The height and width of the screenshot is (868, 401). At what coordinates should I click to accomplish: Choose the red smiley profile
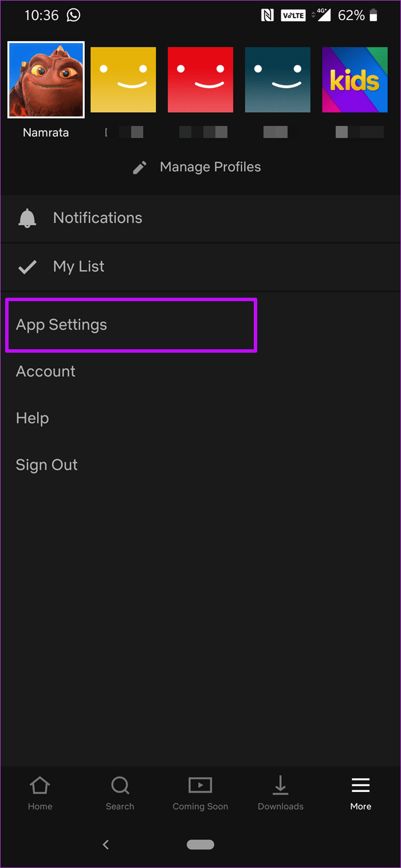200,80
